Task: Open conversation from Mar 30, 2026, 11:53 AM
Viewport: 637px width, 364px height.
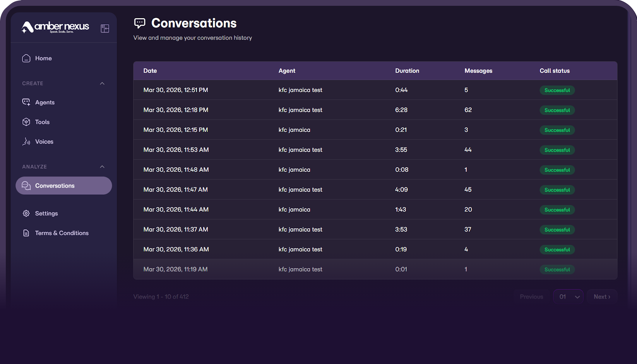Action: tap(375, 150)
